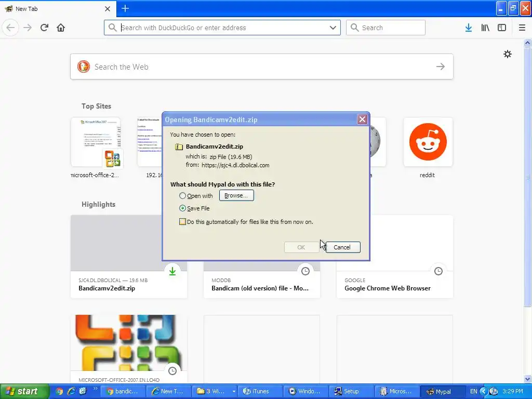Check Do this automatically for files
Viewport: 532px width, 399px height.
click(x=182, y=222)
